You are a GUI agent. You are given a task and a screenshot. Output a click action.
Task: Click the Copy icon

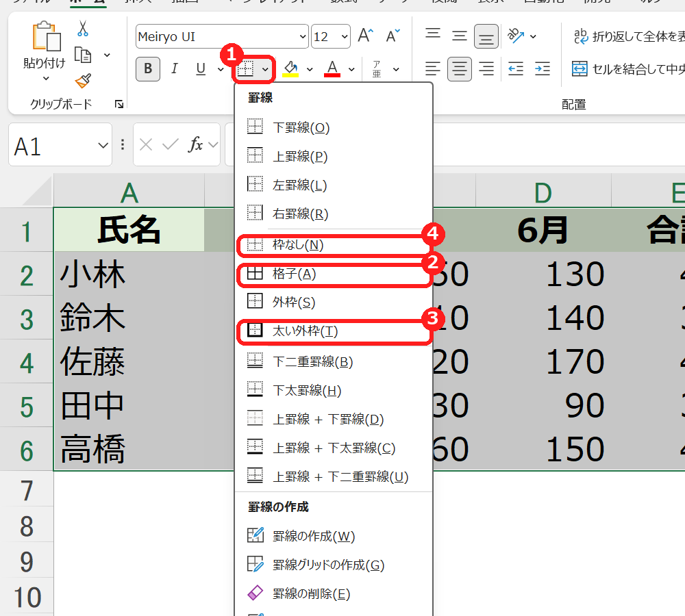click(x=83, y=55)
